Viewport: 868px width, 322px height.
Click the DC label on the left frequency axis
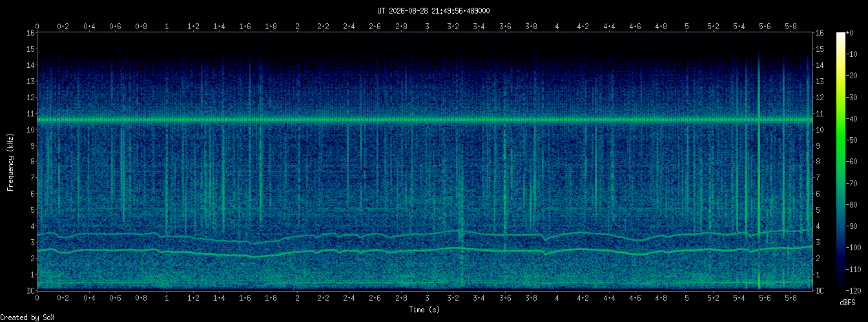click(x=30, y=290)
